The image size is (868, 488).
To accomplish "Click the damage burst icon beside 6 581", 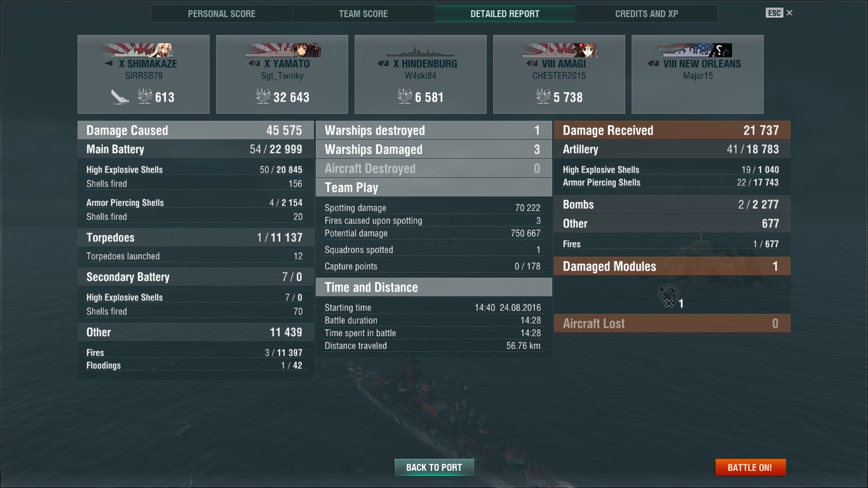I will tap(404, 97).
